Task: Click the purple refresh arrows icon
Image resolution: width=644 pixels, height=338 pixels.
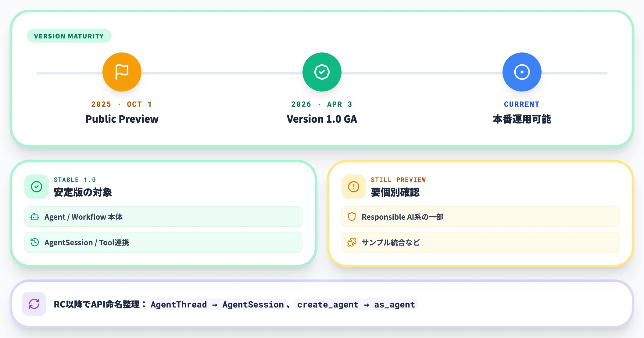Action: pyautogui.click(x=34, y=304)
